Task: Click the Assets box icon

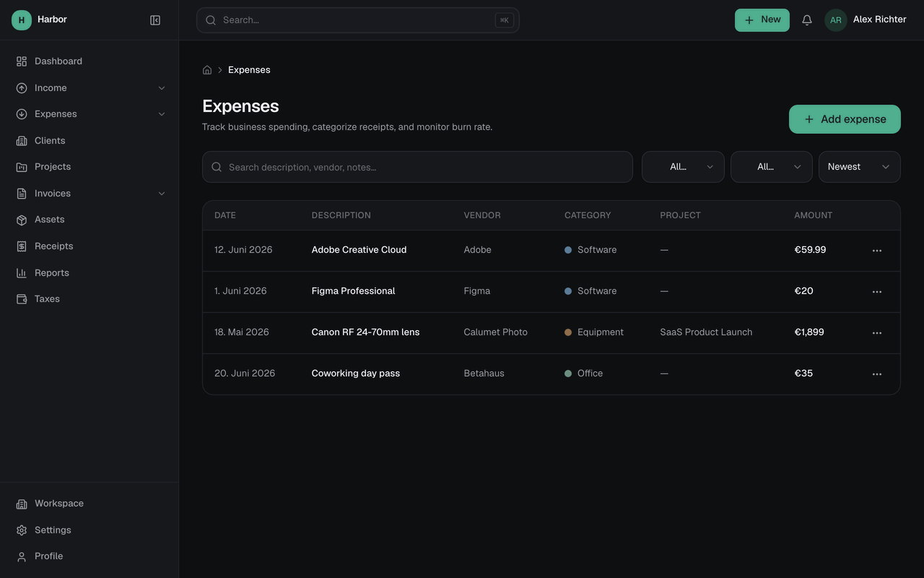Action: (22, 220)
